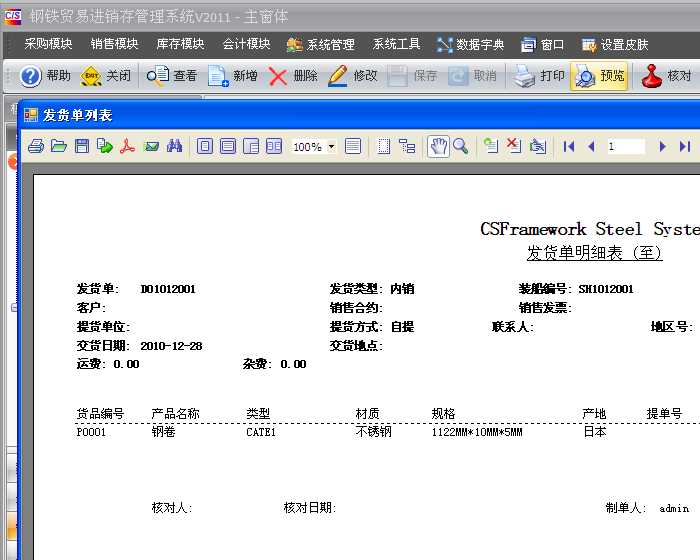This screenshot has height=560, width=700.
Task: Open report file with folder icon
Action: point(59,146)
